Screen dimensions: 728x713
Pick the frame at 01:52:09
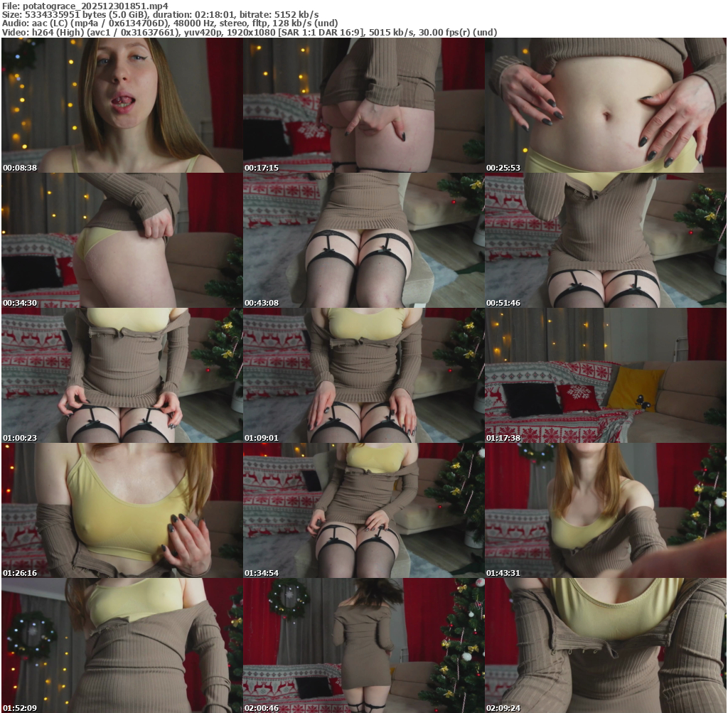coord(122,645)
